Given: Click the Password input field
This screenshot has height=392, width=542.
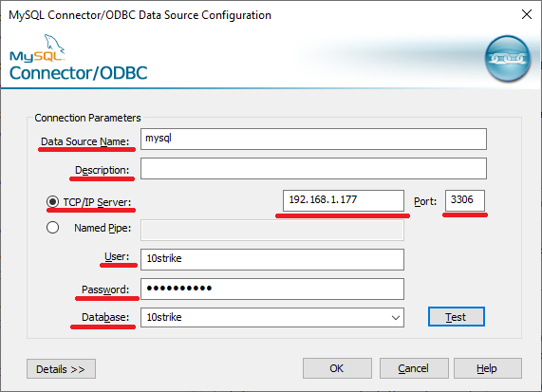Looking at the screenshot, I should coord(272,289).
